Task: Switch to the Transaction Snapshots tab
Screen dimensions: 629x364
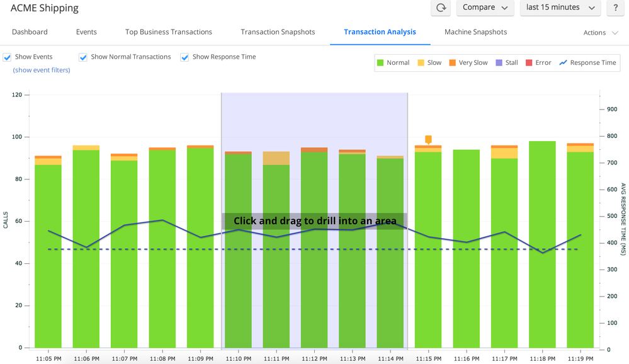Action: 278,32
